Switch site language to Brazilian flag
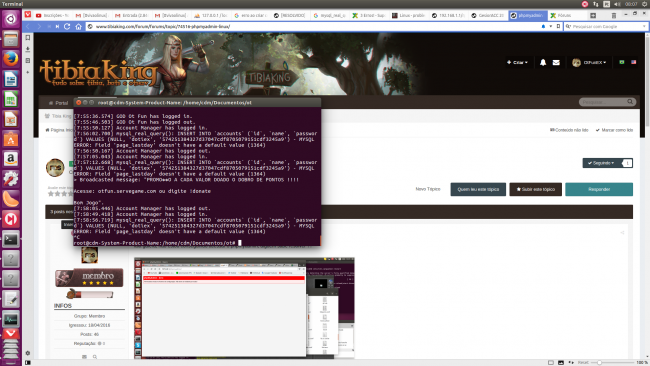 tap(621, 62)
